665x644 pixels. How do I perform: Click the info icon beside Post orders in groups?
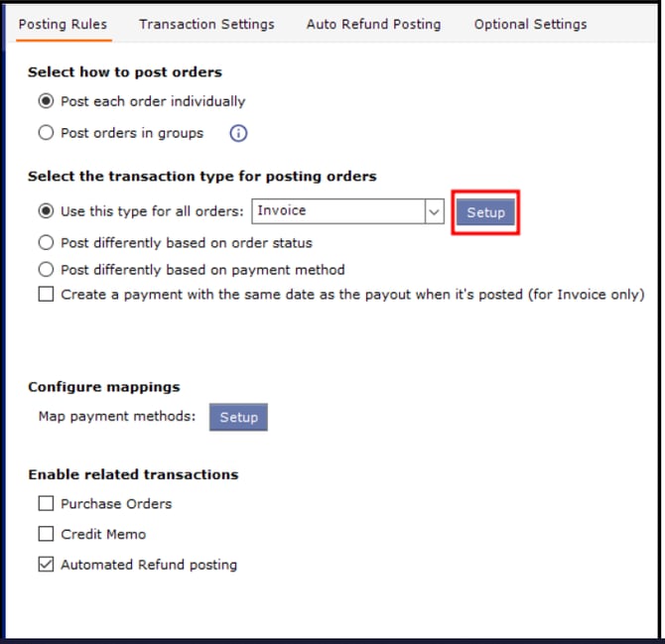click(238, 133)
